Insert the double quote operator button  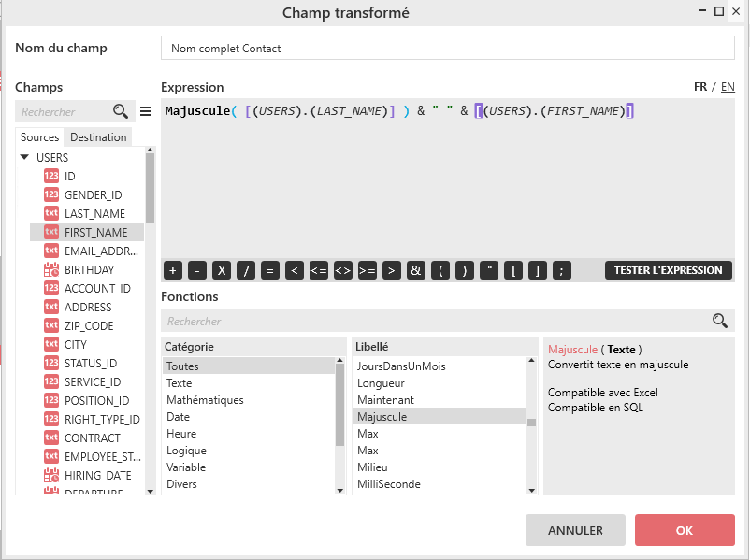tap(489, 270)
